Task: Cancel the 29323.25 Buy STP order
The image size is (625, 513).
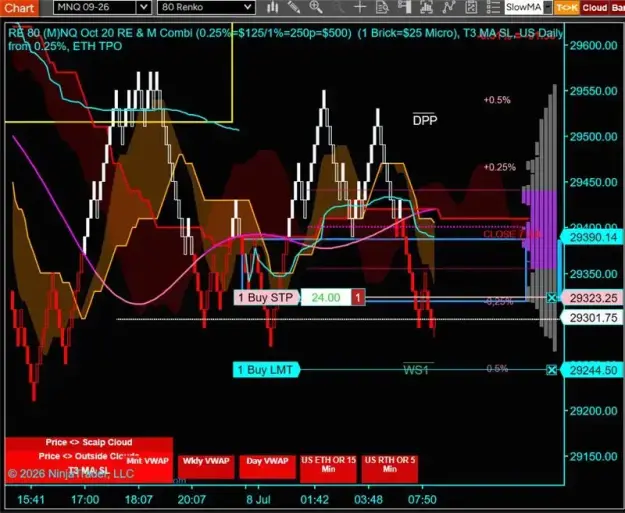Action: tap(552, 297)
